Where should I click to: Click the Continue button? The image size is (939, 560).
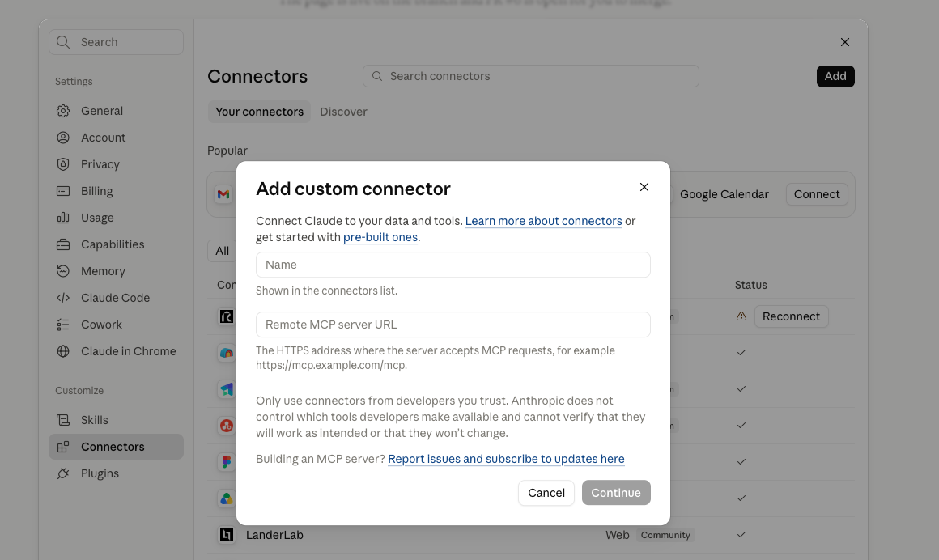click(616, 493)
